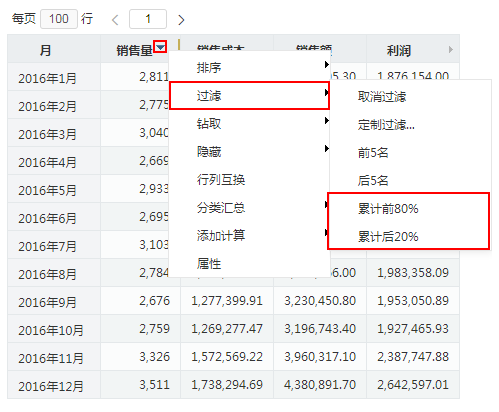499x412 pixels.
Task: Click profit cell 1,927,465.93
Action: tap(413, 329)
